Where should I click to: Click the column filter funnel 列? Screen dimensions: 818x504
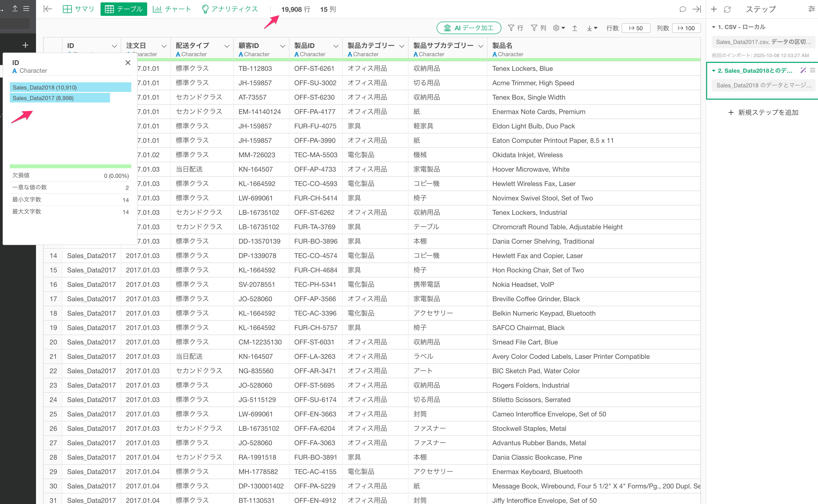click(x=538, y=28)
